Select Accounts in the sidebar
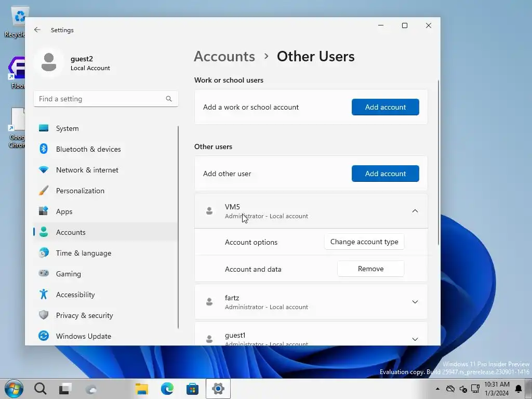Viewport: 532px width, 399px height. click(105, 232)
